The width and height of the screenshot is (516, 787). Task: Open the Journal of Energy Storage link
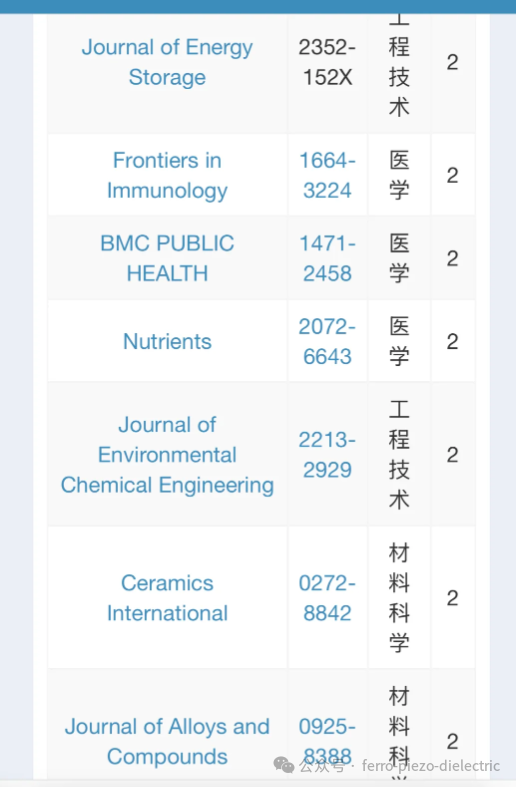[167, 62]
